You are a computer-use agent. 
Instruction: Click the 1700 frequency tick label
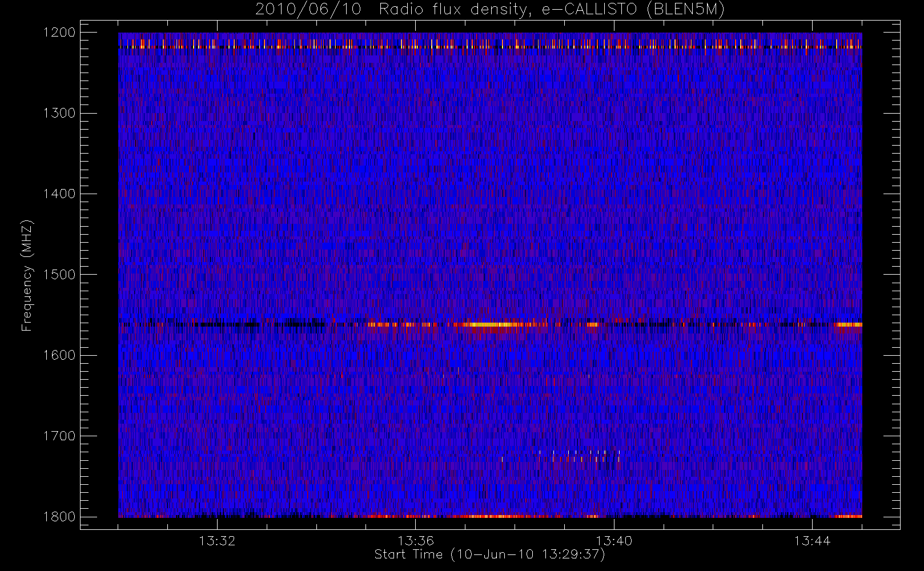coord(59,436)
